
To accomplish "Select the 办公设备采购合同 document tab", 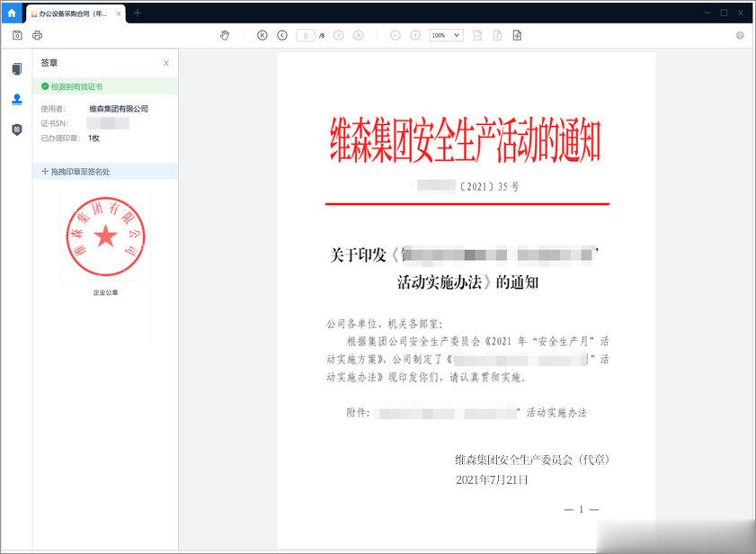I will [x=74, y=14].
